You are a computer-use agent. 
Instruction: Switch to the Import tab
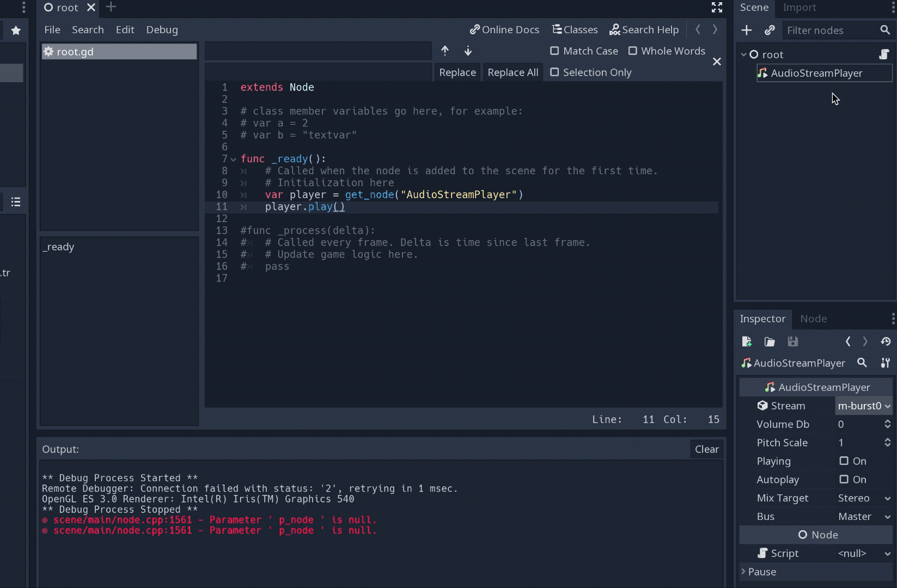(x=799, y=8)
